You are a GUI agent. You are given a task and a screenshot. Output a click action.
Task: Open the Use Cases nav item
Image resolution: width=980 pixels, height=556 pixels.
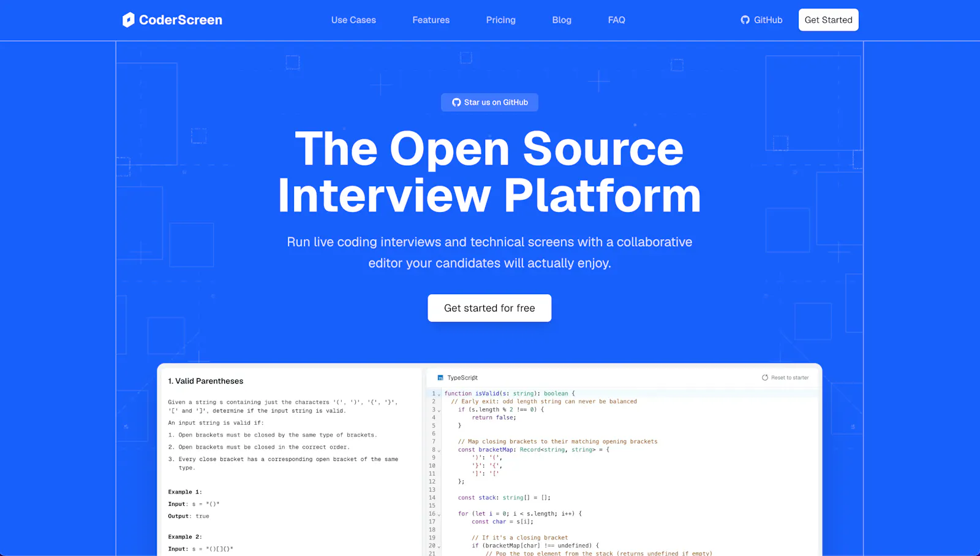tap(353, 20)
